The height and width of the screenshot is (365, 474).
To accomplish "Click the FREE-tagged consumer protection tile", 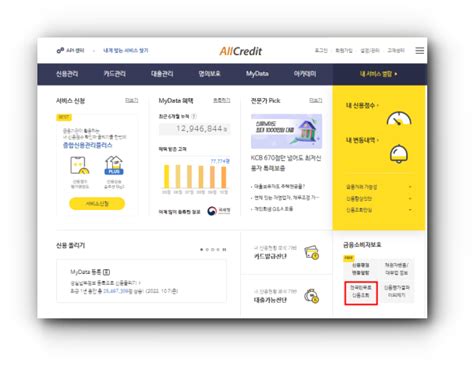I will [x=361, y=269].
